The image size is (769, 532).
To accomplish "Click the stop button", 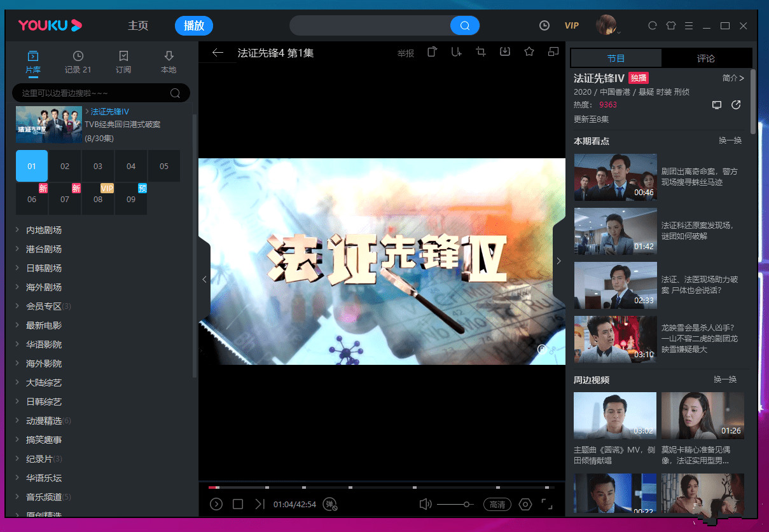I will tap(238, 504).
